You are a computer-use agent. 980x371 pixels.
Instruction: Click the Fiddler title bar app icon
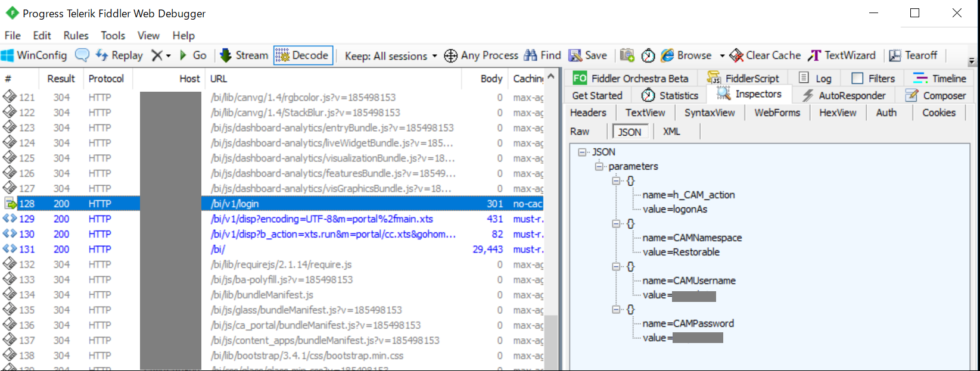pos(12,13)
